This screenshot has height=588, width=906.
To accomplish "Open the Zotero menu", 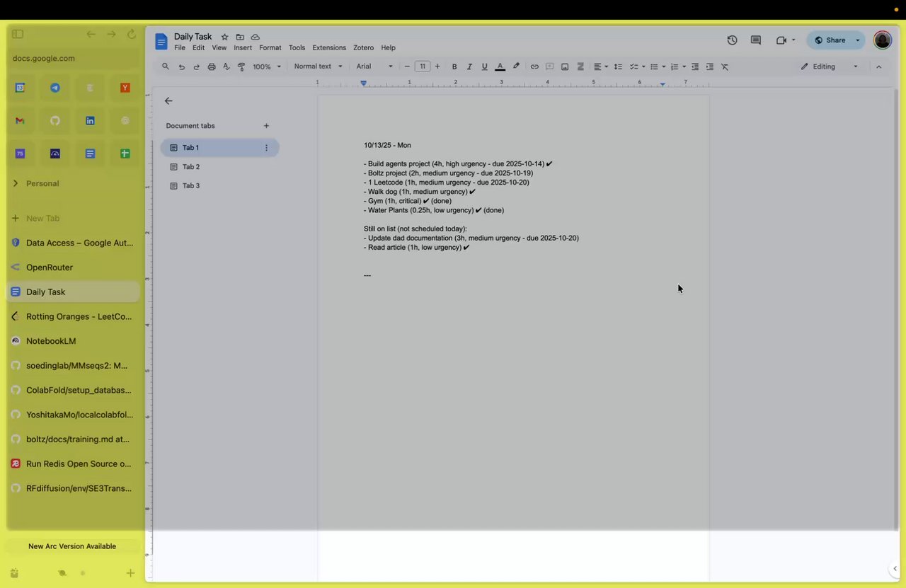I will click(x=363, y=48).
